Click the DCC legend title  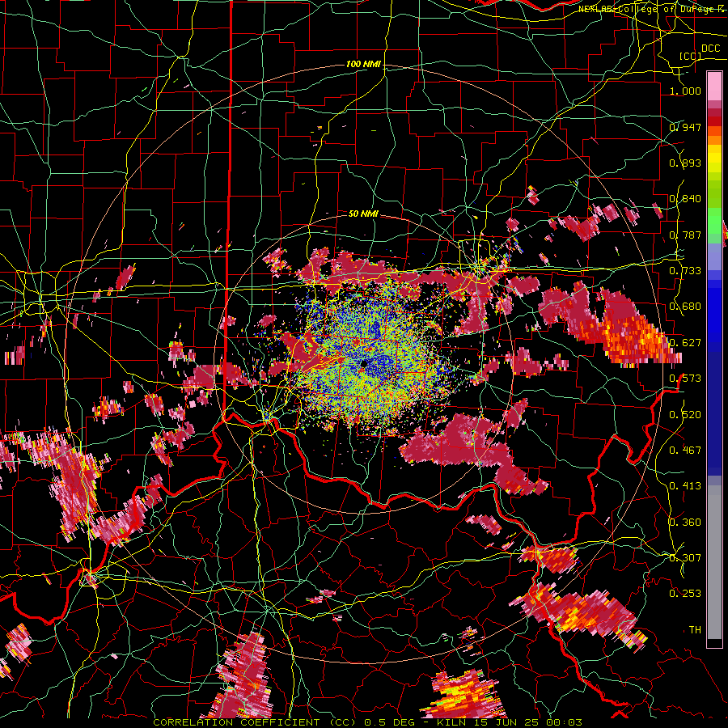tap(710, 49)
